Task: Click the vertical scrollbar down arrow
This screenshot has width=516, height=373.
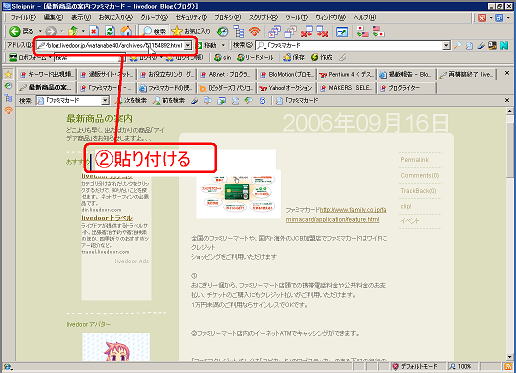Action: click(x=510, y=357)
